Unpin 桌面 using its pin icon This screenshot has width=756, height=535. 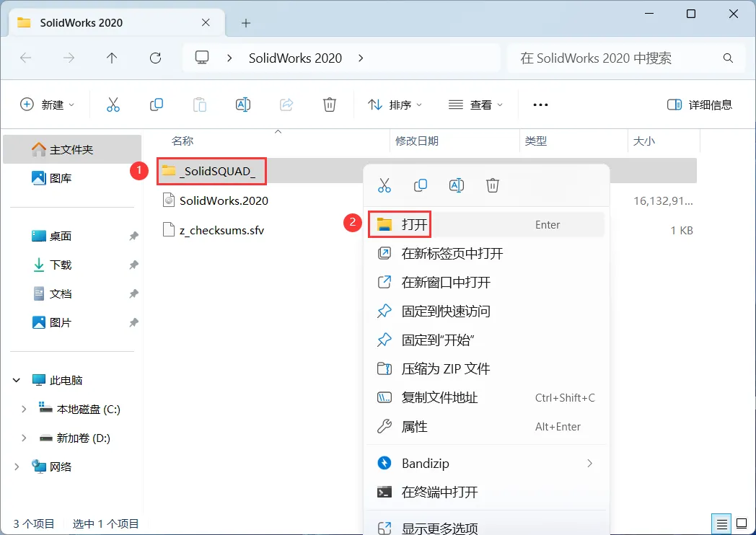(x=133, y=236)
